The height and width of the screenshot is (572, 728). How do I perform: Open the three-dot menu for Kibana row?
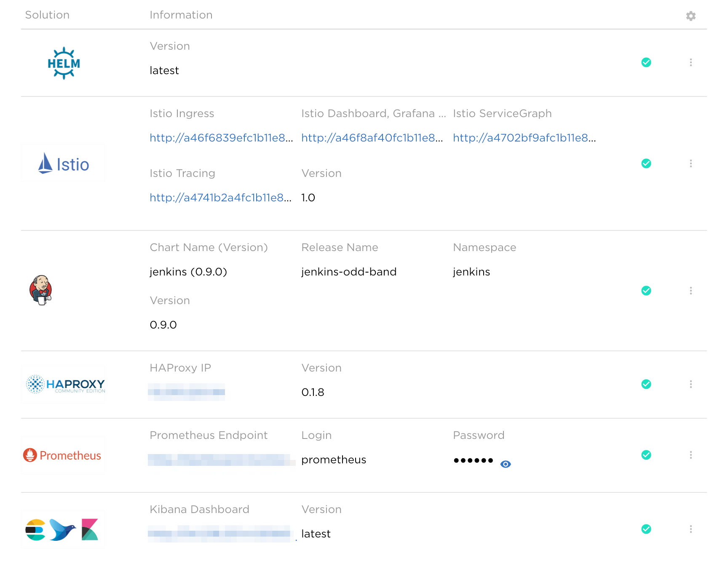pyautogui.click(x=691, y=529)
